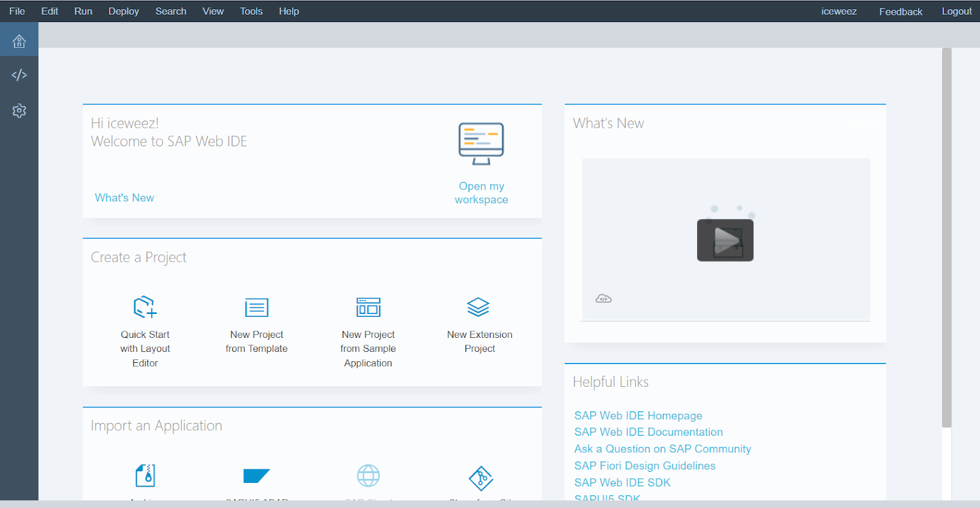Click New Project from Sample Application label
Viewport: 980px width, 508px height.
click(368, 349)
